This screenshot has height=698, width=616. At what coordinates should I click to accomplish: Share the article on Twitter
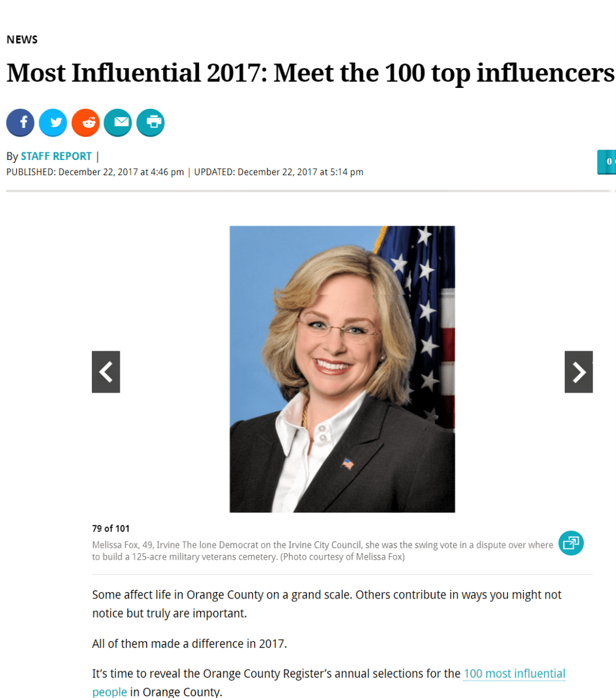coord(53,123)
